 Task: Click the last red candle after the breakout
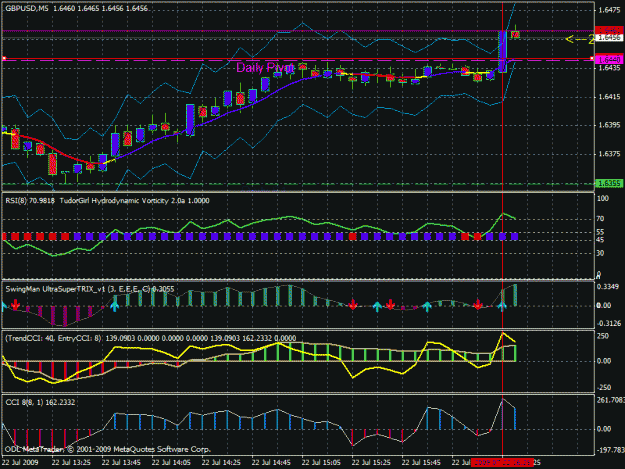[515, 35]
